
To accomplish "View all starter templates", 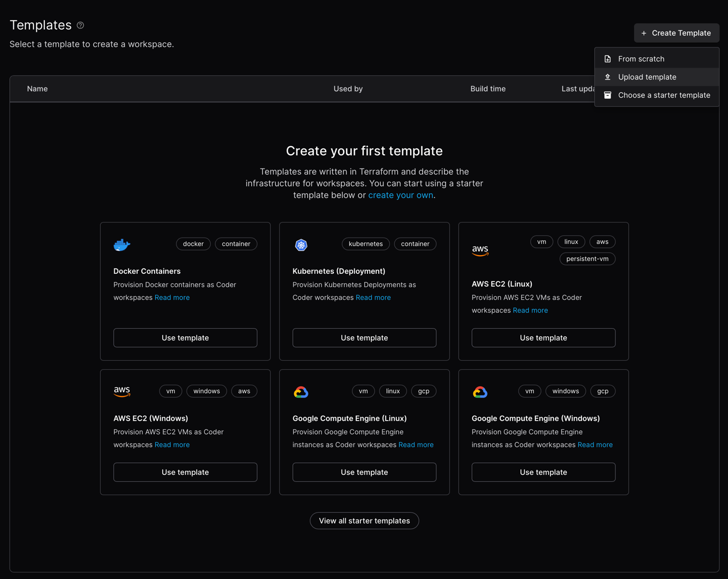I will coord(364,521).
